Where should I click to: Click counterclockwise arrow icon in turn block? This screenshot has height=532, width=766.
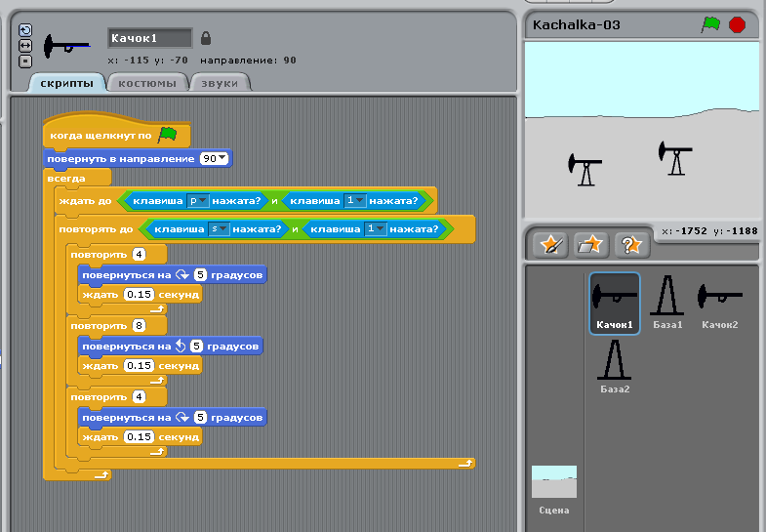(181, 347)
